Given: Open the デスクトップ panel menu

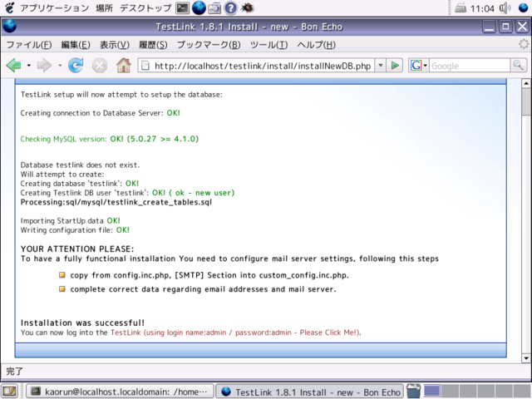Looking at the screenshot, I should click(x=145, y=7).
